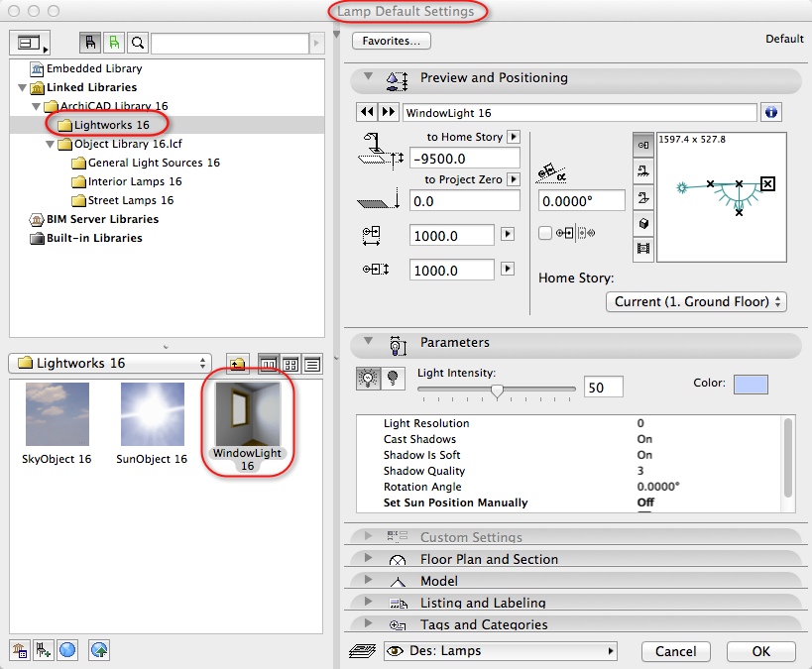Screen dimensions: 812x669
Task: Switch library browser to list view icon
Action: tap(311, 364)
